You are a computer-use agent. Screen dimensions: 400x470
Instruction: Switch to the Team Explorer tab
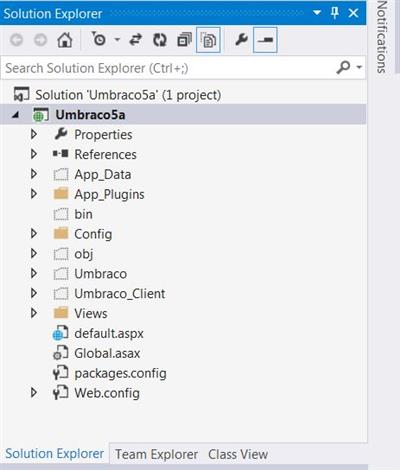click(x=156, y=454)
